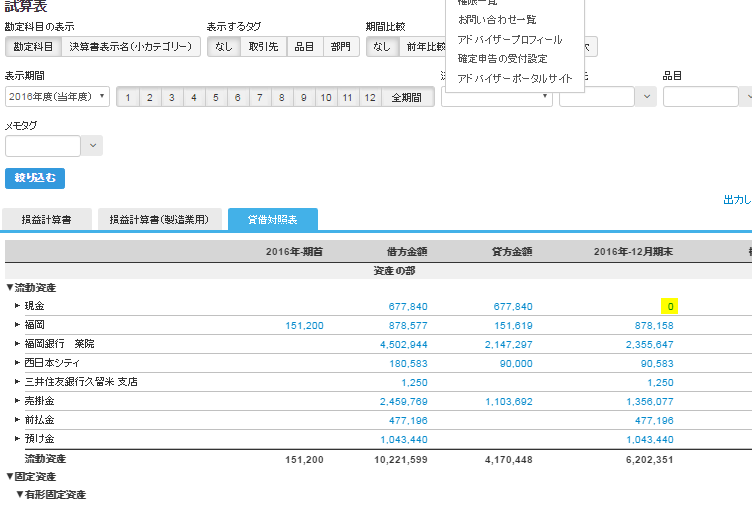Viewport: 752px width, 506px height.
Task: Set tag display to 取引先
Action: pyautogui.click(x=263, y=46)
